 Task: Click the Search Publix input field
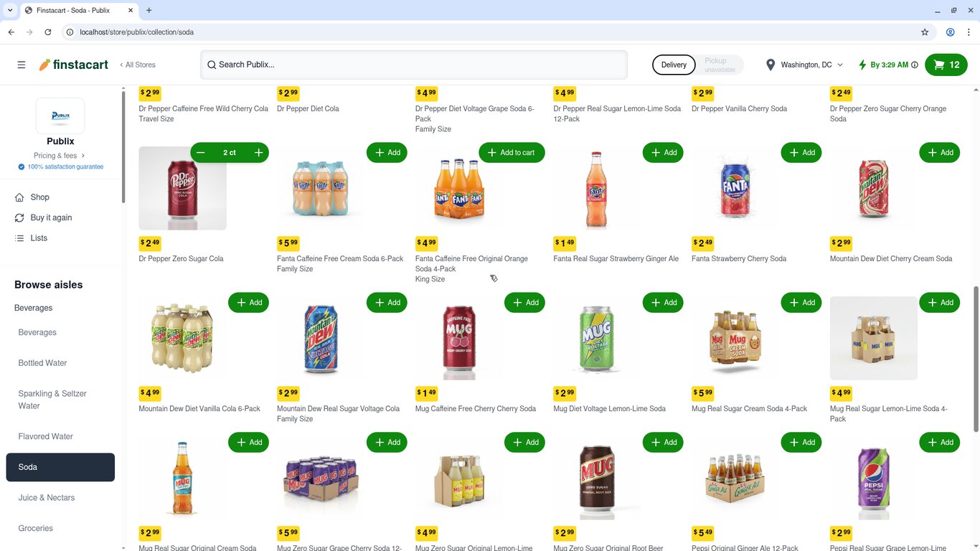tap(414, 65)
